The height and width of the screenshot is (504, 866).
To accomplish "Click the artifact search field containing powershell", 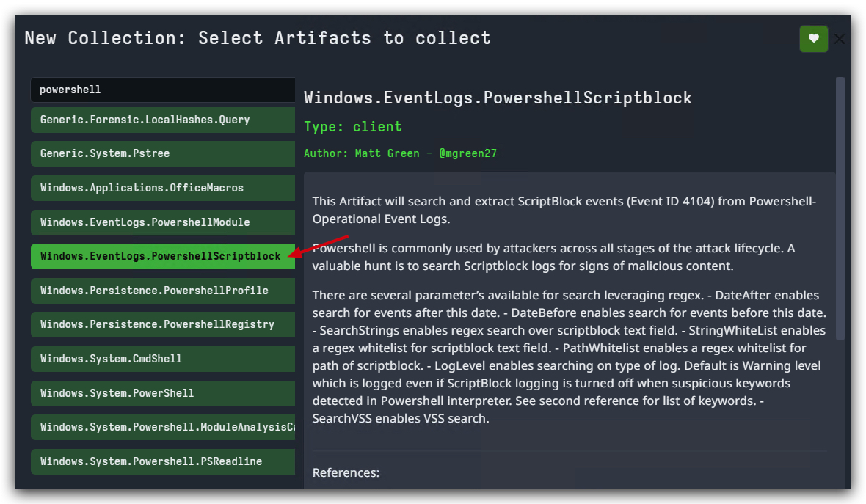I will click(x=163, y=90).
